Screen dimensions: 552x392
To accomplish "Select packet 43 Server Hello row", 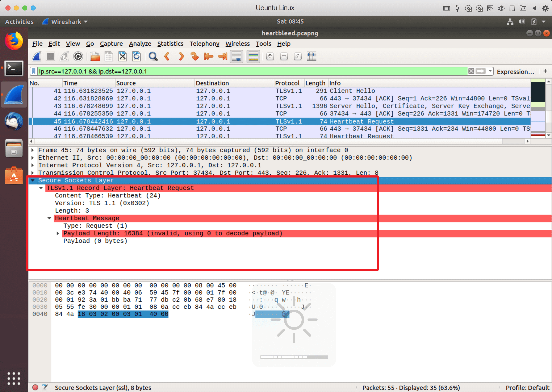I will pyautogui.click(x=280, y=106).
